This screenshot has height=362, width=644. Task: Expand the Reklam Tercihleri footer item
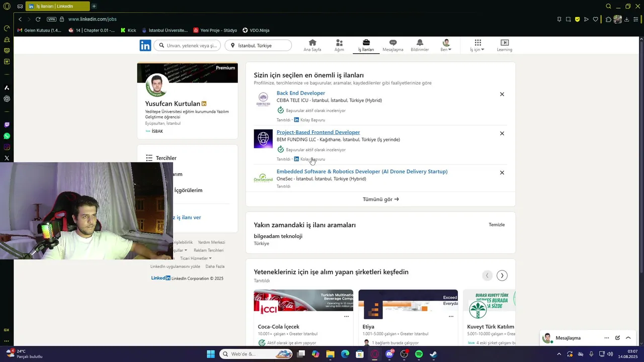[x=208, y=250]
